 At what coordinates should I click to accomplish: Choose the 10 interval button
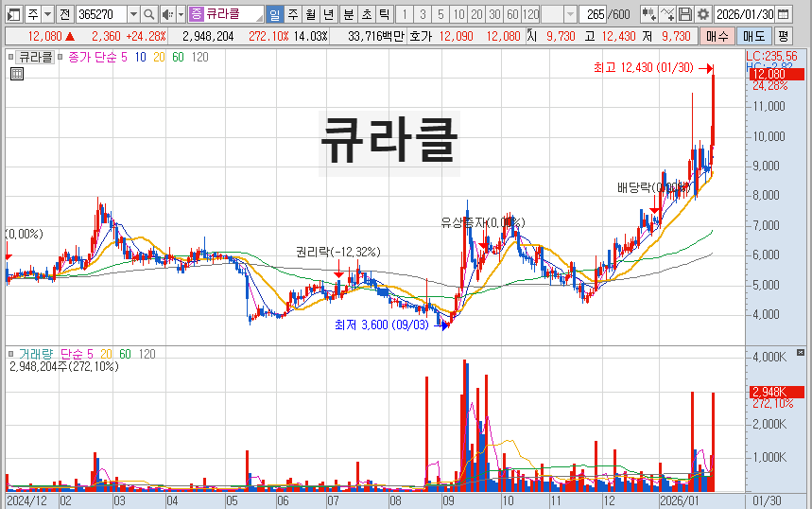pos(458,14)
